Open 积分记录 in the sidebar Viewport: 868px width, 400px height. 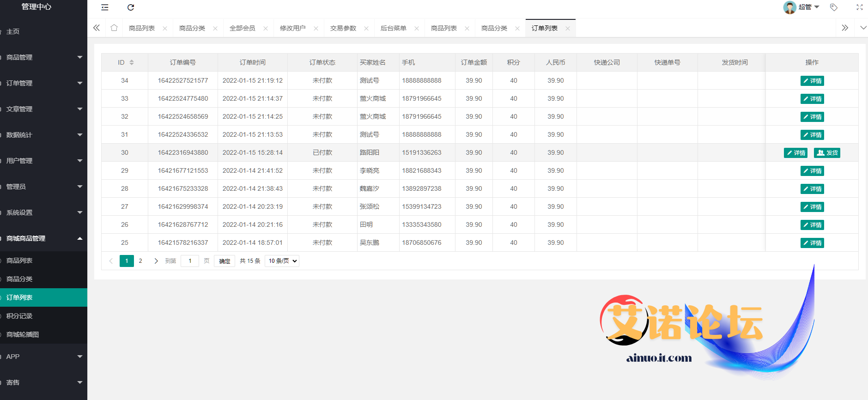[x=43, y=316]
